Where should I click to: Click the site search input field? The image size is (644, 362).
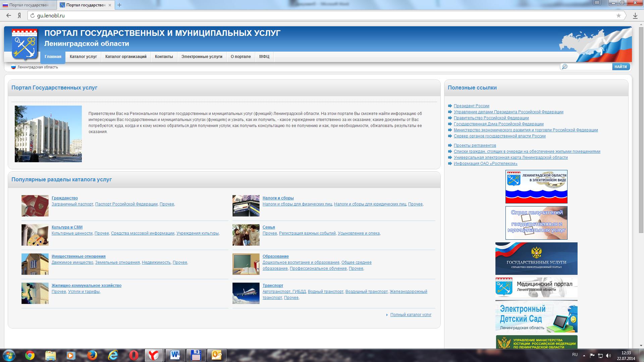point(590,67)
